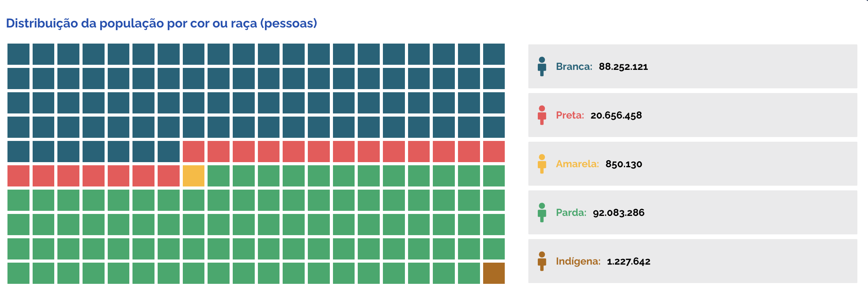Click the Preta legend label
The image size is (868, 296).
(570, 115)
